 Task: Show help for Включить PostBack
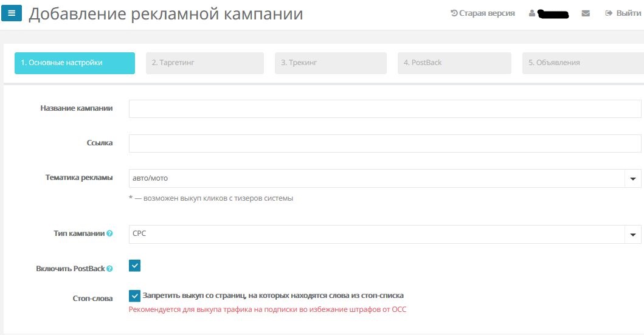tap(109, 269)
